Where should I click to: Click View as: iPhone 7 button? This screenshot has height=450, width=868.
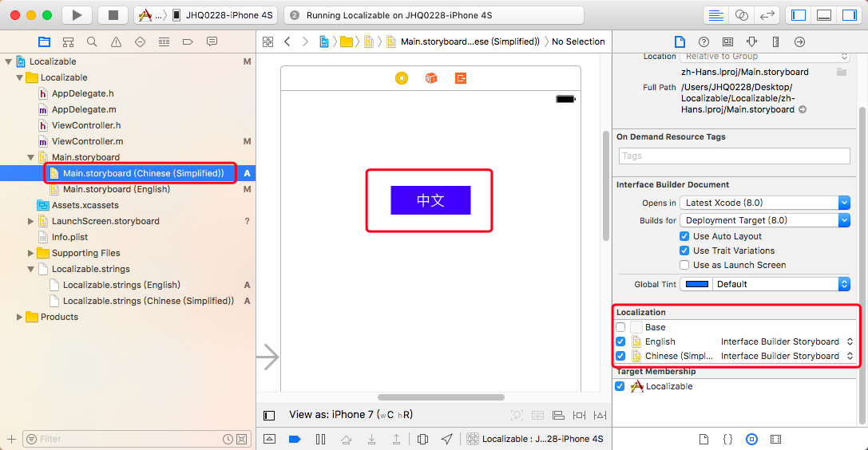point(351,415)
